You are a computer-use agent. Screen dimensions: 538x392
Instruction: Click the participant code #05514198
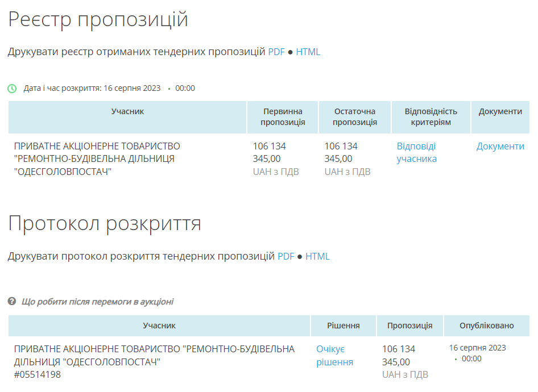[x=38, y=374]
